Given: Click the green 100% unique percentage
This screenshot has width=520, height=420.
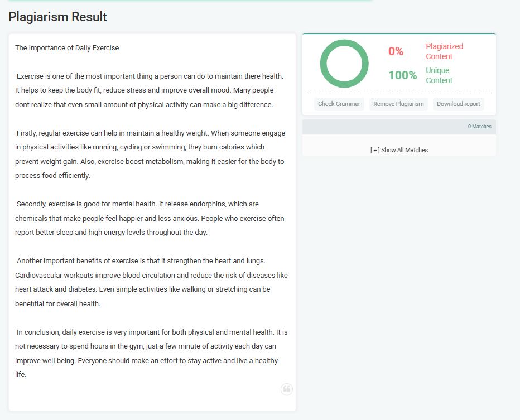Looking at the screenshot, I should click(x=402, y=75).
